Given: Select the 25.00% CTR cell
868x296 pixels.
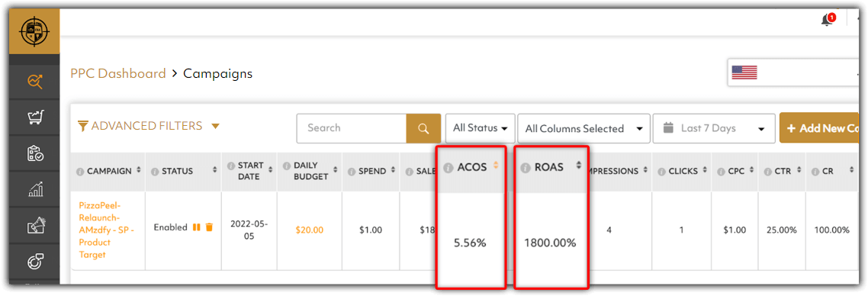Looking at the screenshot, I should click(x=781, y=230).
